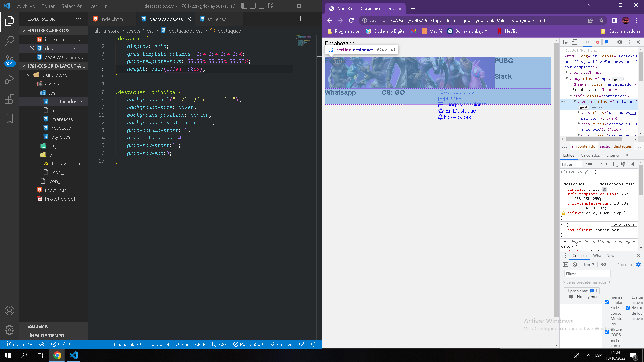Click the Estilos button in DevTools panel
This screenshot has width=644, height=362.
pyautogui.click(x=569, y=155)
